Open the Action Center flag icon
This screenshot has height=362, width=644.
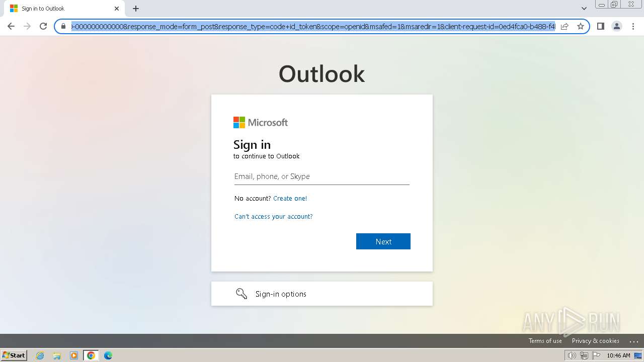[x=596, y=355]
